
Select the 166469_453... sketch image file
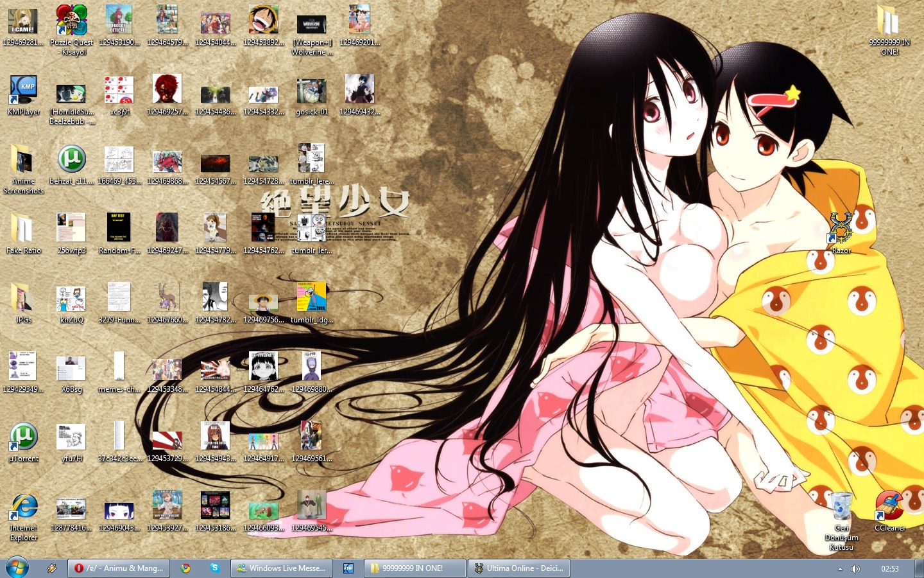coord(119,160)
